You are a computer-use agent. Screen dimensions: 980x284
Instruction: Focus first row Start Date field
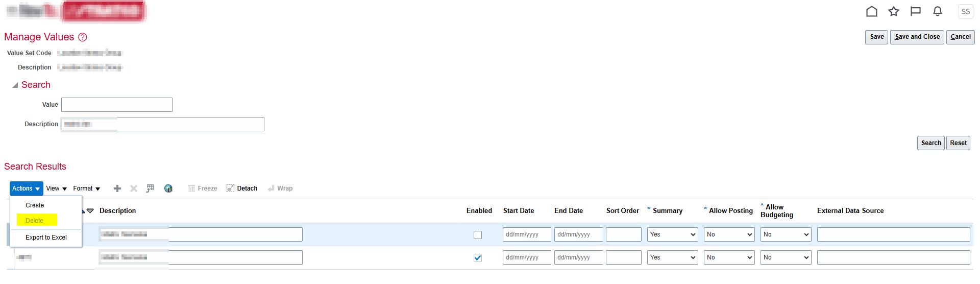(x=527, y=234)
